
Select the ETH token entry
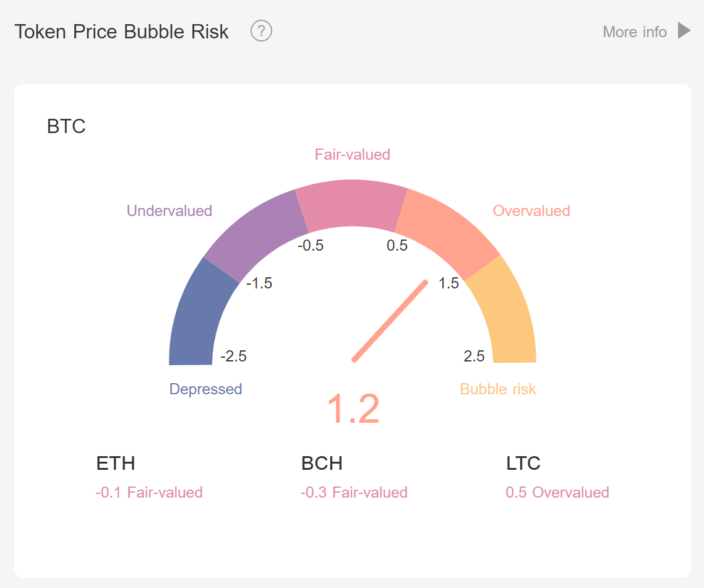pyautogui.click(x=115, y=463)
